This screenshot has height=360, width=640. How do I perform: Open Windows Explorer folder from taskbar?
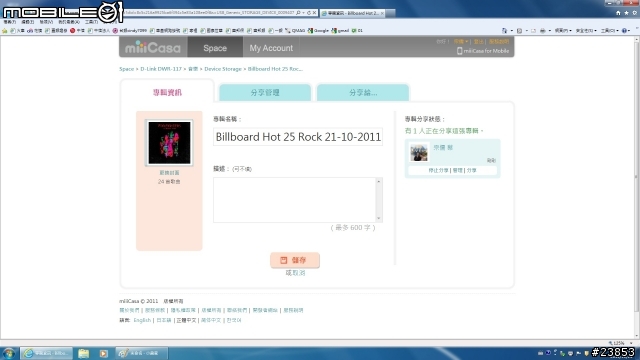pyautogui.click(x=84, y=353)
